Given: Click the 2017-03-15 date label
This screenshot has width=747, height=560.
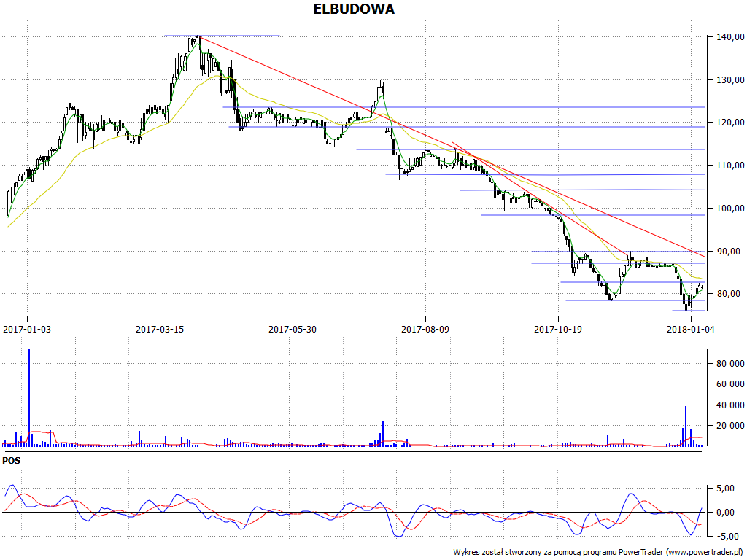Looking at the screenshot, I should 160,329.
